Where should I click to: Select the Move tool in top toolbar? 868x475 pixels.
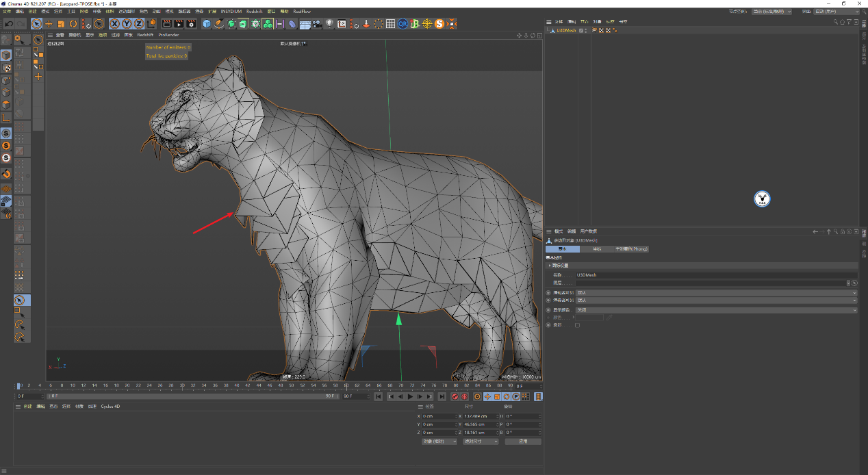click(49, 24)
